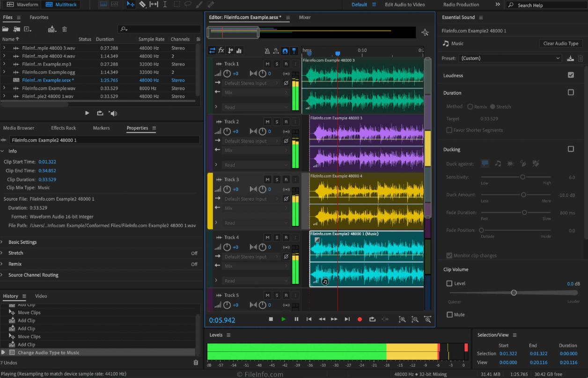The image size is (588, 378).
Task: Select the Razor tool in toolbar
Action: 143,5
